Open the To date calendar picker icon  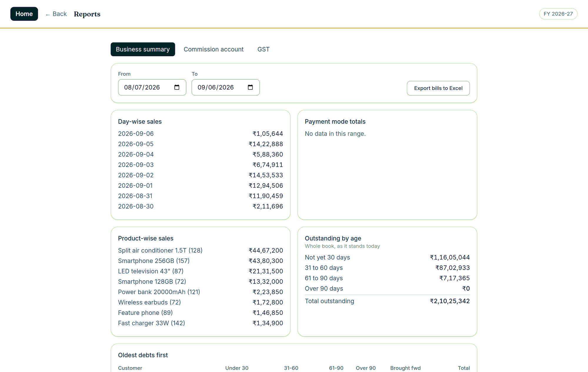[x=250, y=87]
